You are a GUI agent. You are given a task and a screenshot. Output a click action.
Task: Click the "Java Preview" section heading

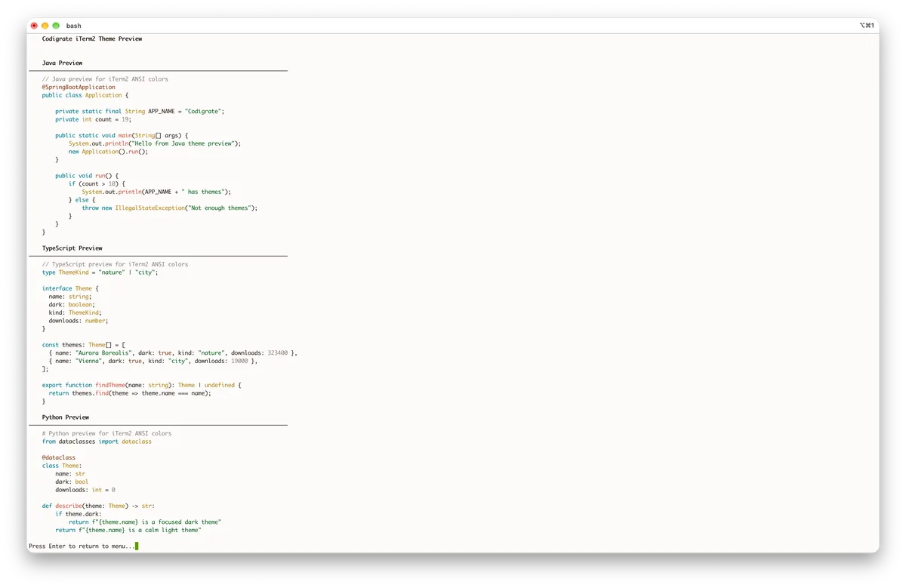click(x=62, y=63)
